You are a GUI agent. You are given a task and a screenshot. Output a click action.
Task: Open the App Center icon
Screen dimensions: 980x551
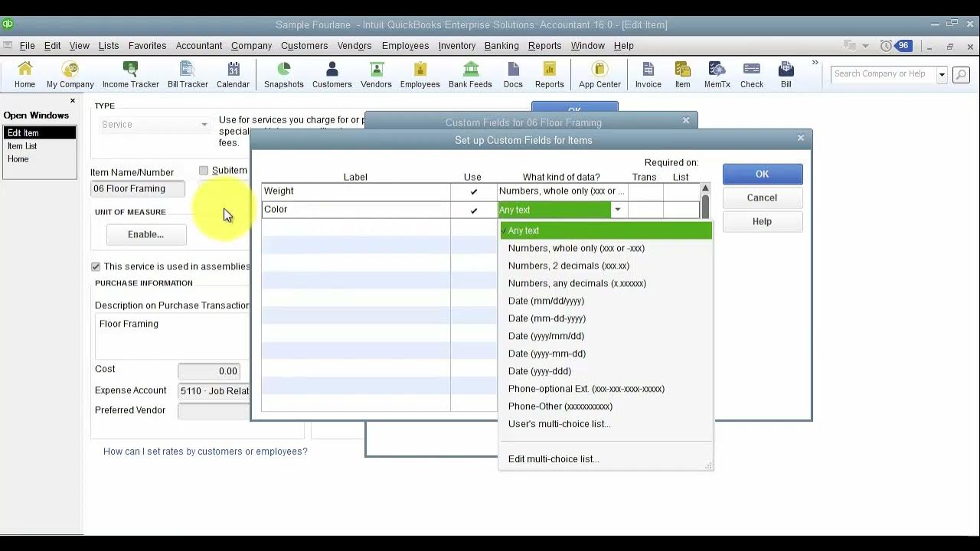(x=599, y=75)
